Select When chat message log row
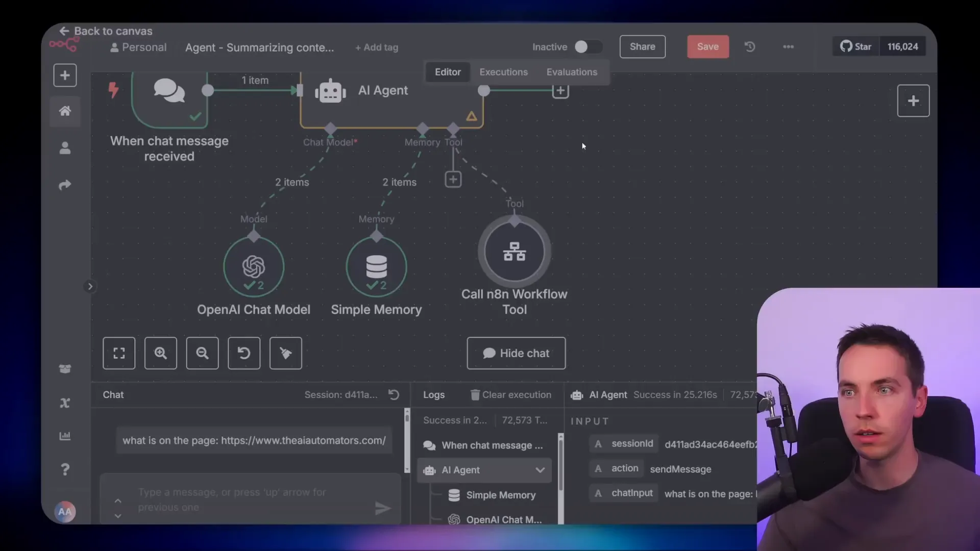This screenshot has height=551, width=980. [484, 445]
